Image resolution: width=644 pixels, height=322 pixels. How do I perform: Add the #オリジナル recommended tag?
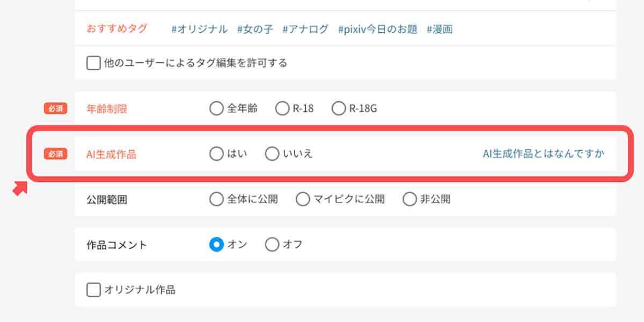pos(199,30)
